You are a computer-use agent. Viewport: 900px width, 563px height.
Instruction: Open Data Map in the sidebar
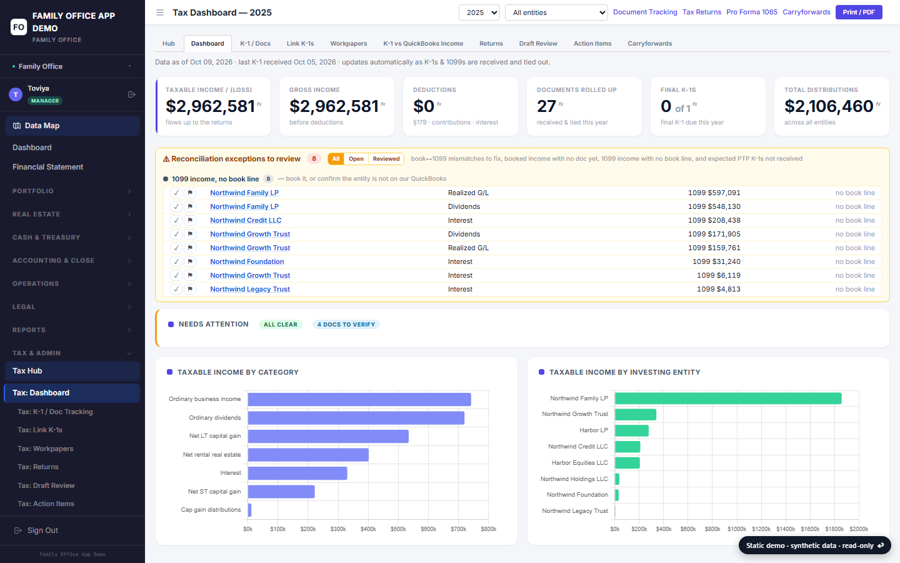[72, 126]
